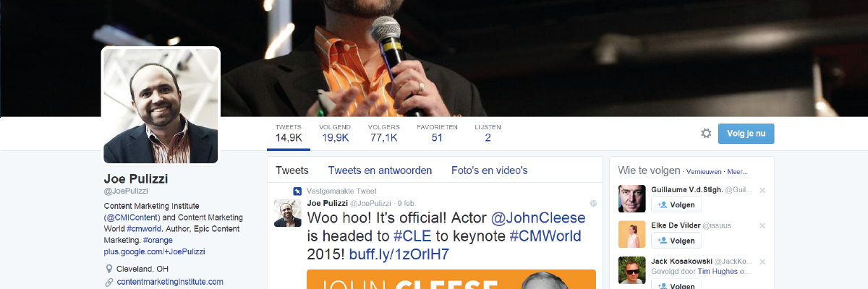The height and width of the screenshot is (289, 868).
Task: Open the Favorieten count 51
Action: (437, 133)
